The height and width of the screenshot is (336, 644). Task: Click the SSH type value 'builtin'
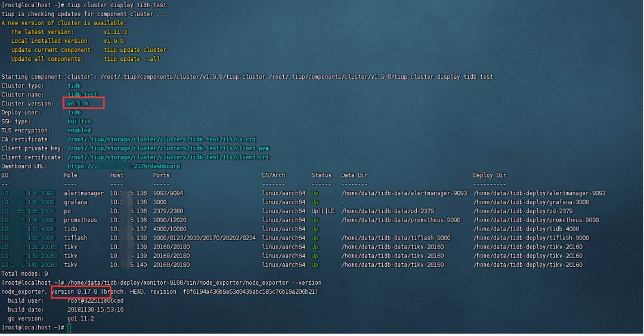tap(79, 122)
